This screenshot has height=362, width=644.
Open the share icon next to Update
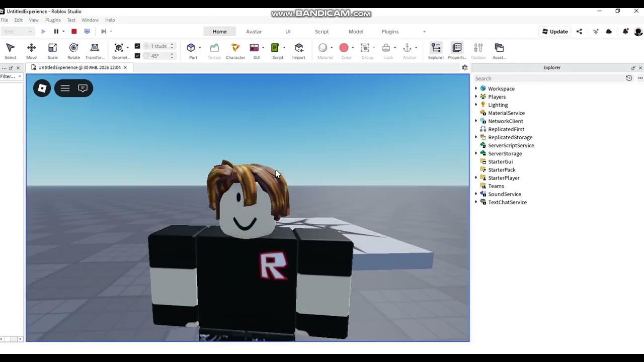coord(579,31)
